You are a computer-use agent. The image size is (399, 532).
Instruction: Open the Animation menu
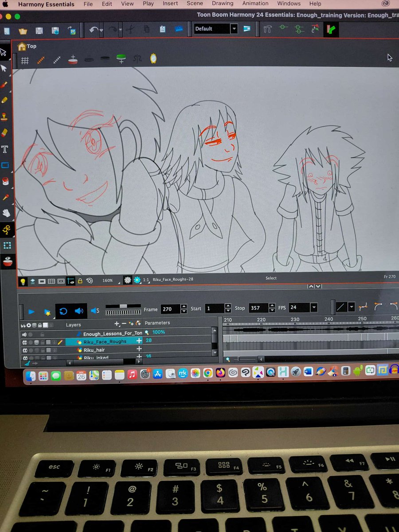click(x=255, y=3)
